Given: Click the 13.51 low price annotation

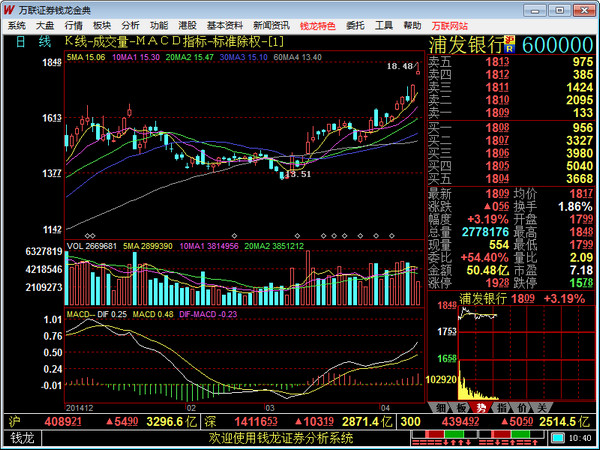Looking at the screenshot, I should tap(298, 174).
